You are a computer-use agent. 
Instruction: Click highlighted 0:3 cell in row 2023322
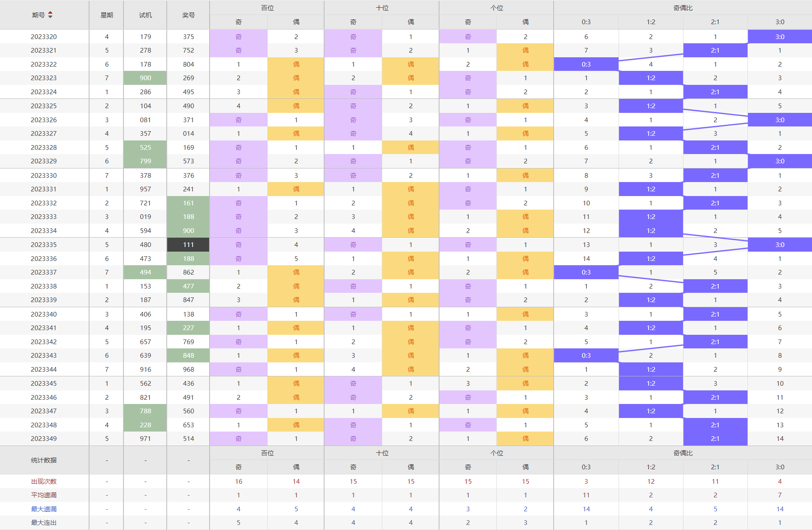(x=586, y=64)
